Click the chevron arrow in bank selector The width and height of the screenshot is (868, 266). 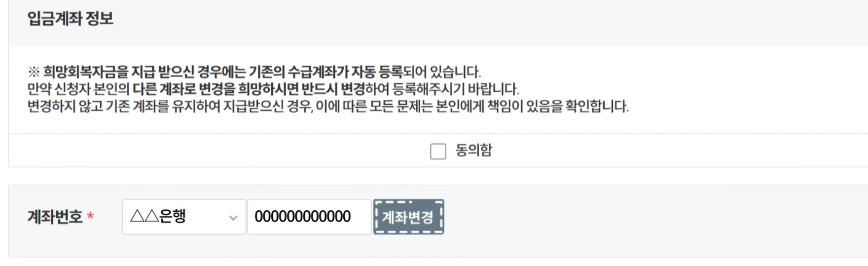tap(233, 218)
